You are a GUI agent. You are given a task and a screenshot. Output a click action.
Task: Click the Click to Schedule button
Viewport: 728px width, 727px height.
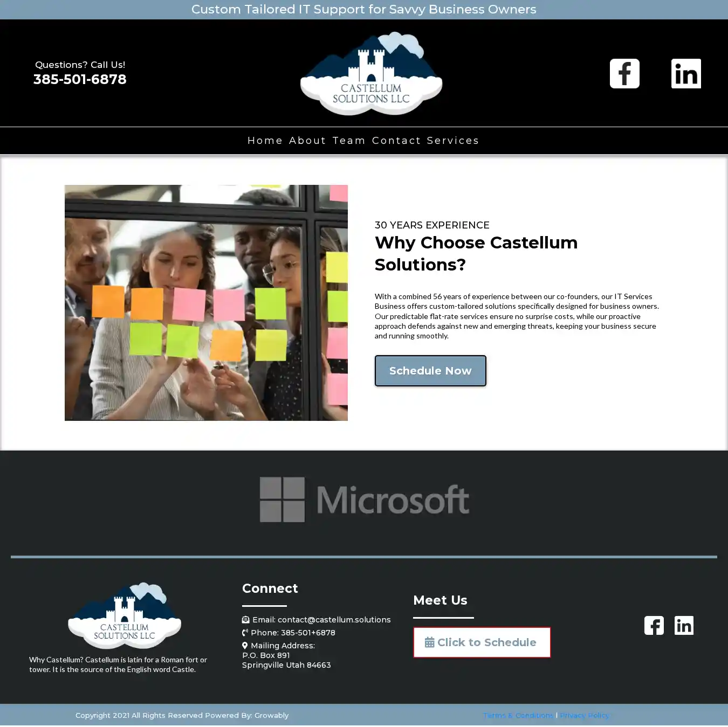click(482, 642)
